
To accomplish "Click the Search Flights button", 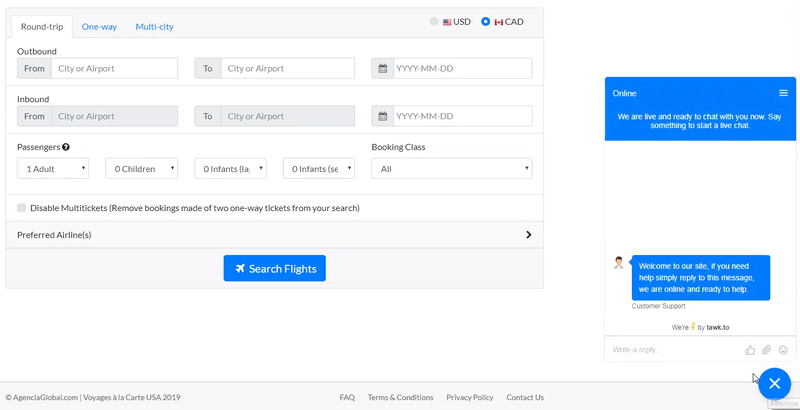I will (x=274, y=268).
